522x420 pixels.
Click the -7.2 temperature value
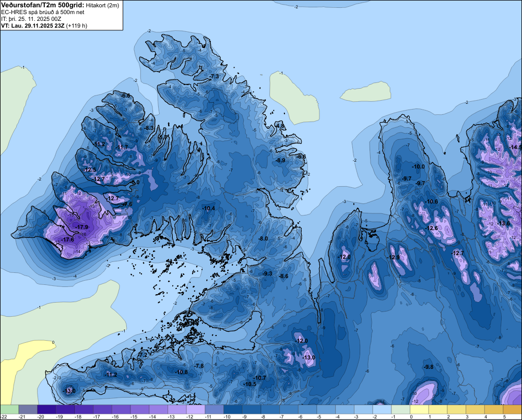143,355
